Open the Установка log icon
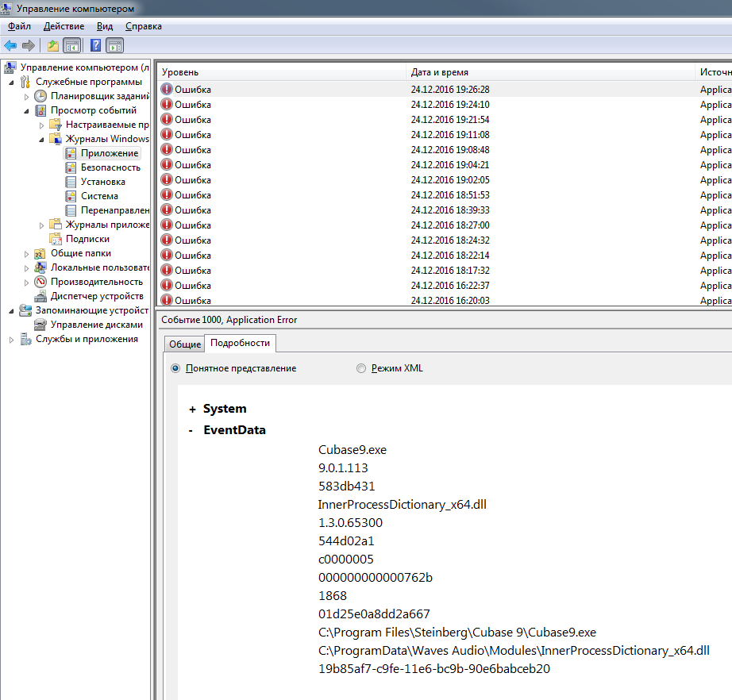 pos(71,182)
